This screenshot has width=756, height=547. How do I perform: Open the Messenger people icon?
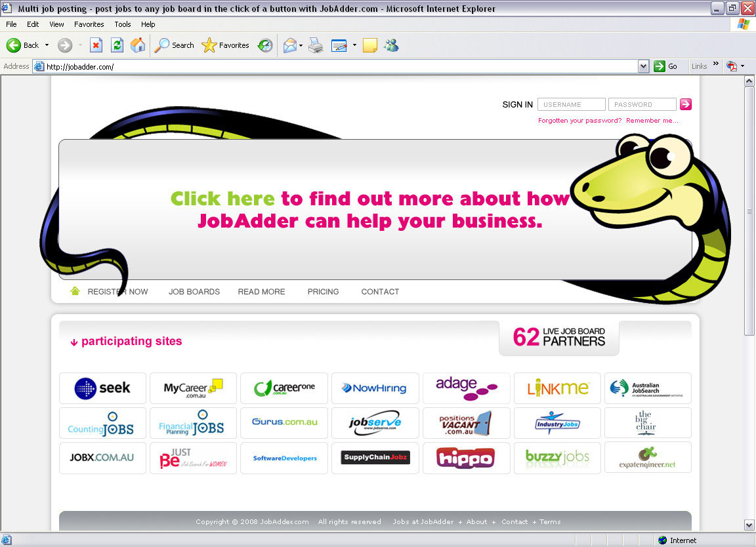pyautogui.click(x=391, y=45)
